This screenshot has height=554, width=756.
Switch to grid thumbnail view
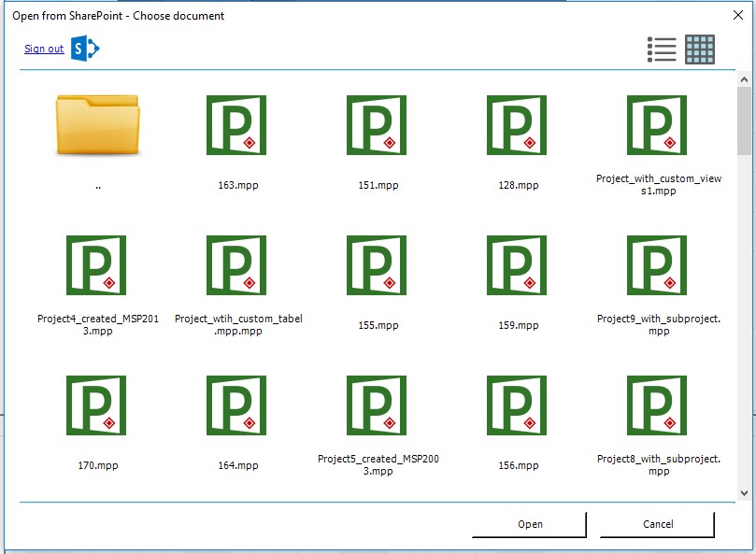(700, 50)
